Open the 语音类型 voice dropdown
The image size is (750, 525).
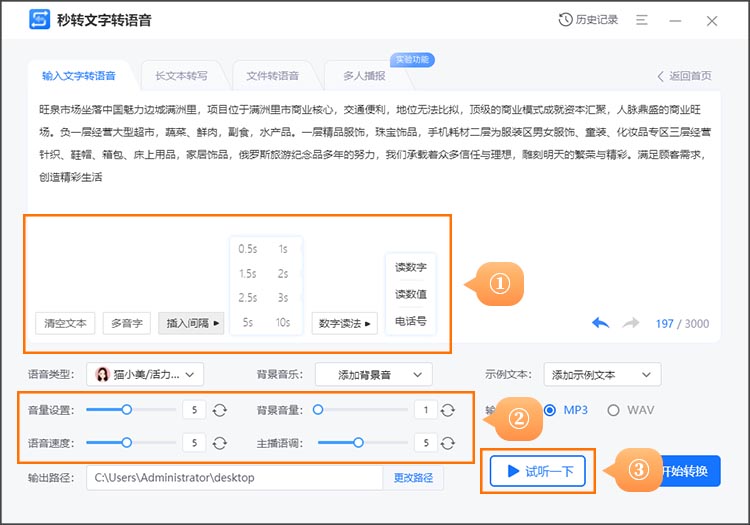[145, 374]
